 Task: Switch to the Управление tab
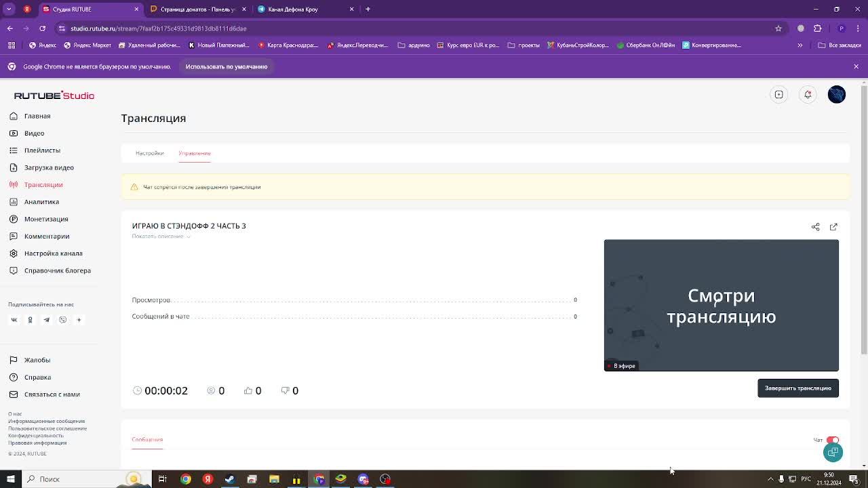(195, 153)
